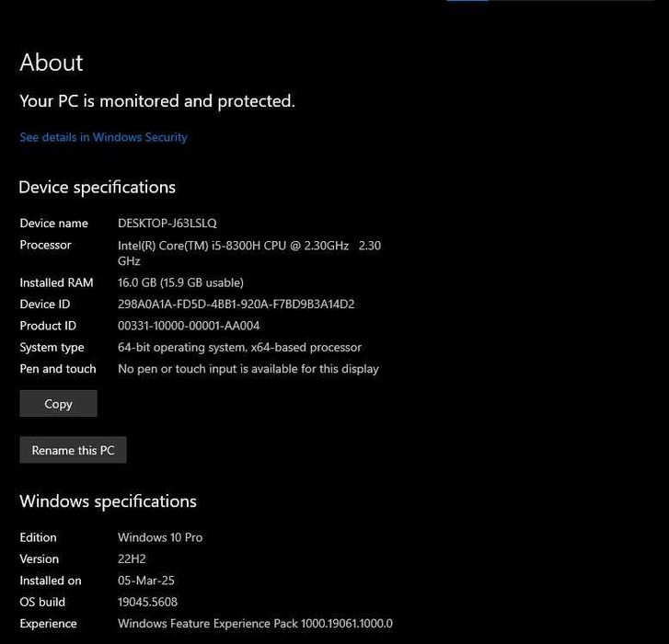Click the Rename this PC button
The width and height of the screenshot is (669, 644).
click(x=73, y=450)
